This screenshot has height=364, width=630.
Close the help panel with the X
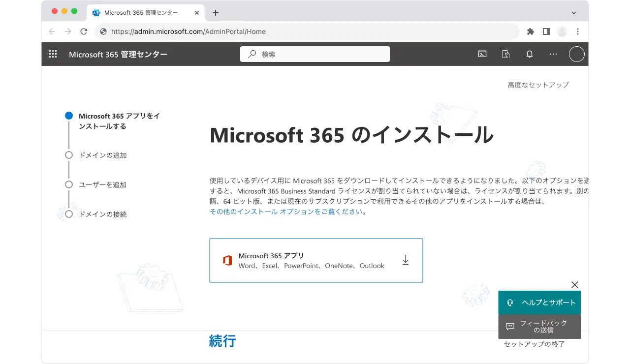click(x=575, y=285)
